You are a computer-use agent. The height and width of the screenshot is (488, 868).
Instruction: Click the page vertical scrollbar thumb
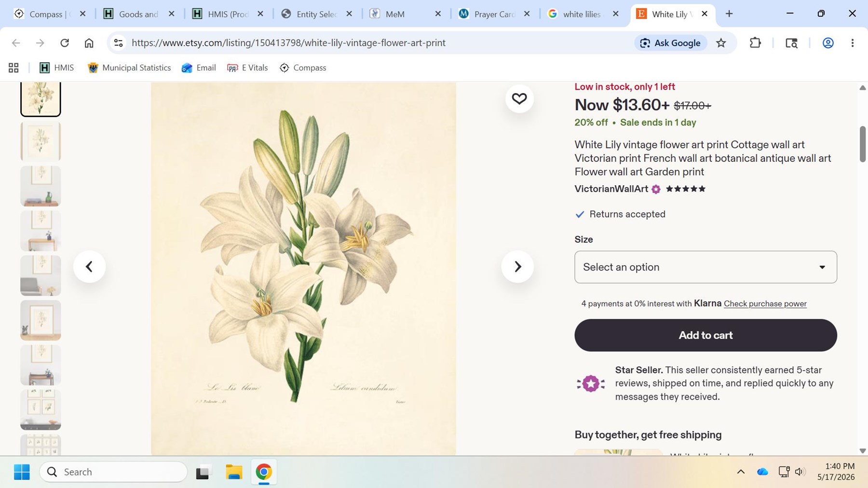point(863,144)
